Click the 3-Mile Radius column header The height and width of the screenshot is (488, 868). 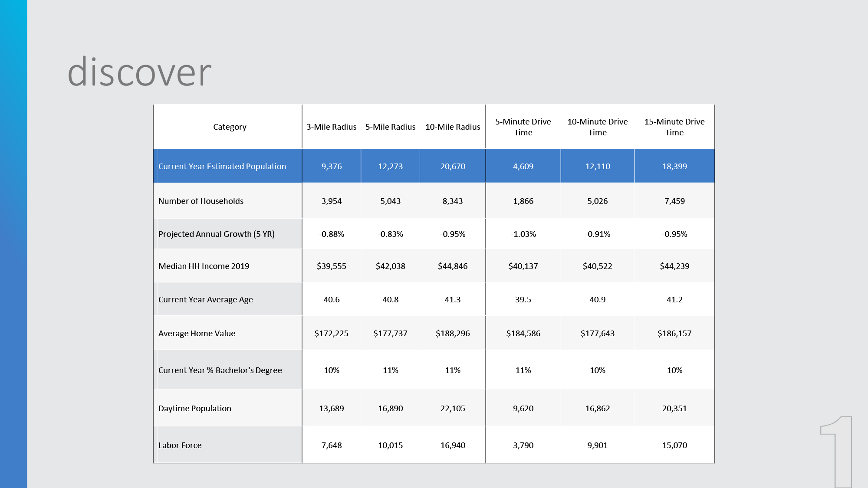point(331,127)
